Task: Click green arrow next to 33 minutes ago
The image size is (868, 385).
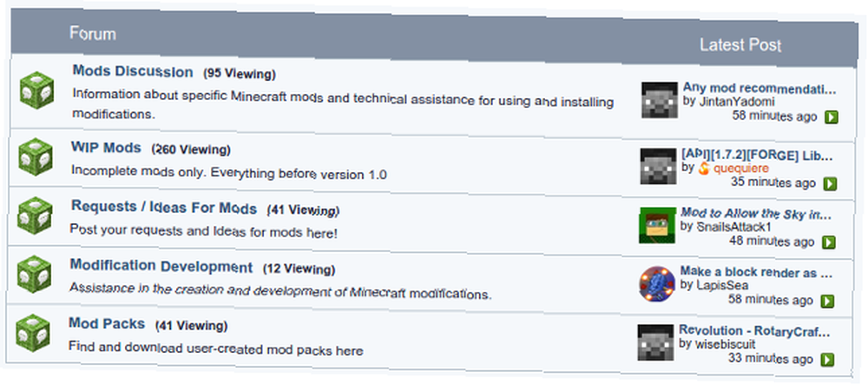Action: coord(826,360)
